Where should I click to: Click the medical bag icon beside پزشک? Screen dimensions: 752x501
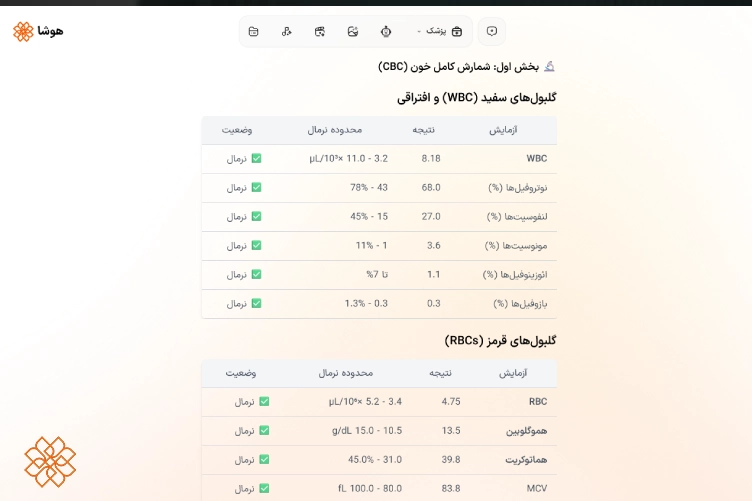(x=457, y=32)
